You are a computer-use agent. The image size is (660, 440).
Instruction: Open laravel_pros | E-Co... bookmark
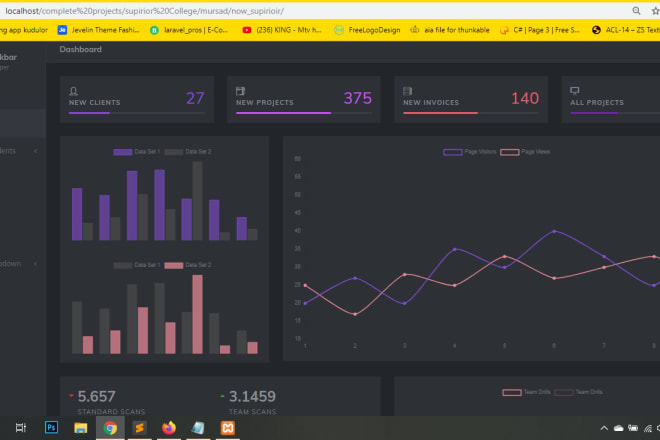[x=189, y=30]
